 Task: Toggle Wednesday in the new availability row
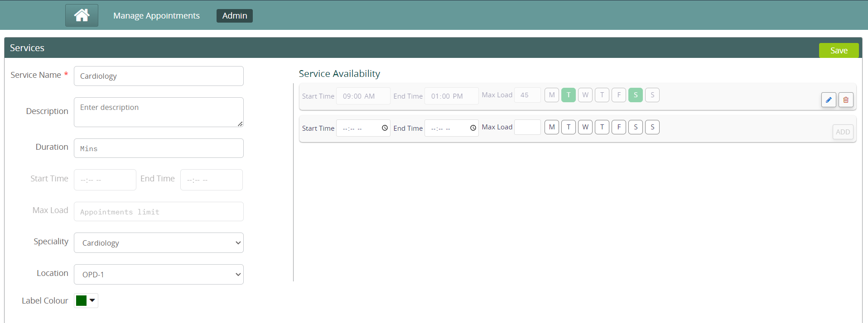[x=585, y=127]
